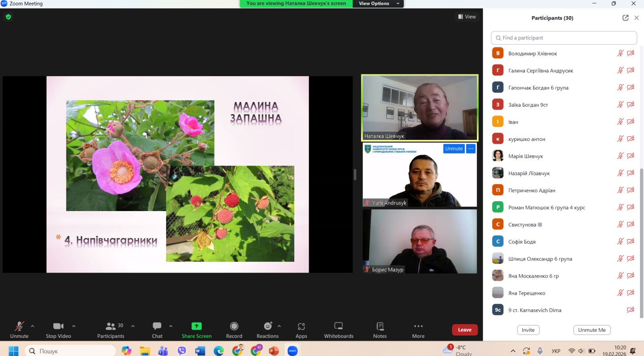644x356 pixels.
Task: Click the red Leave button
Action: (x=465, y=330)
